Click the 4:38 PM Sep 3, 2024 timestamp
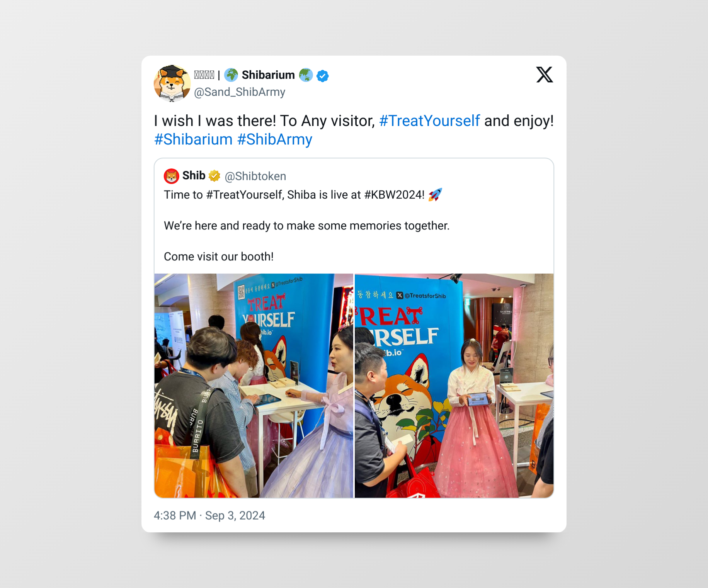The height and width of the screenshot is (588, 708). click(x=209, y=515)
